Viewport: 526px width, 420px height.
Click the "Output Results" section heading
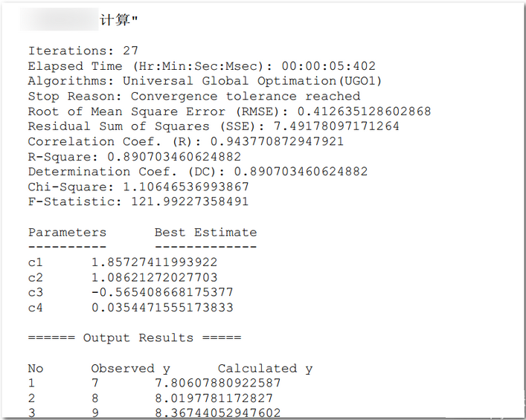[x=135, y=337]
